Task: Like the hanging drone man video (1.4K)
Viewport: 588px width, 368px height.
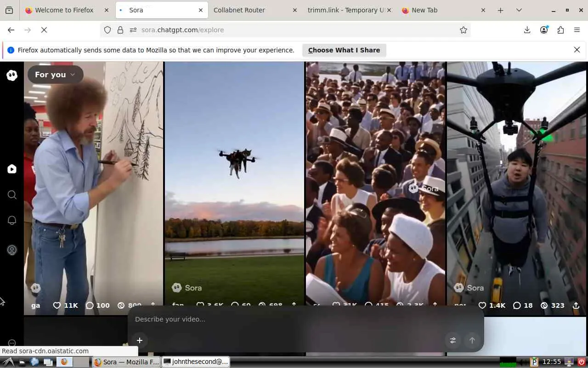Action: coord(492,305)
